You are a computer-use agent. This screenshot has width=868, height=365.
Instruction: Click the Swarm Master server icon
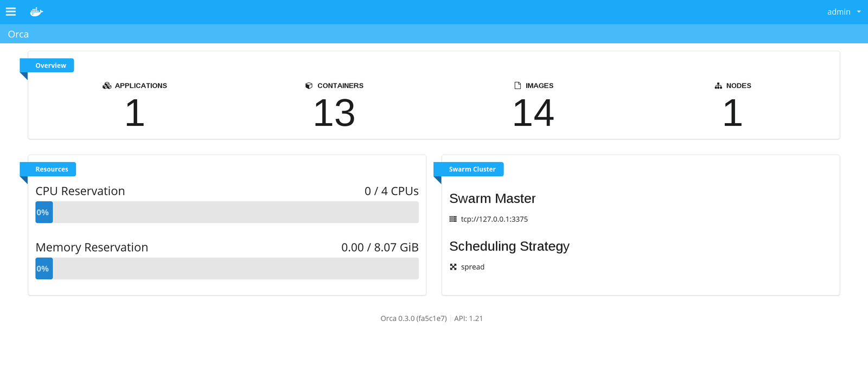453,219
